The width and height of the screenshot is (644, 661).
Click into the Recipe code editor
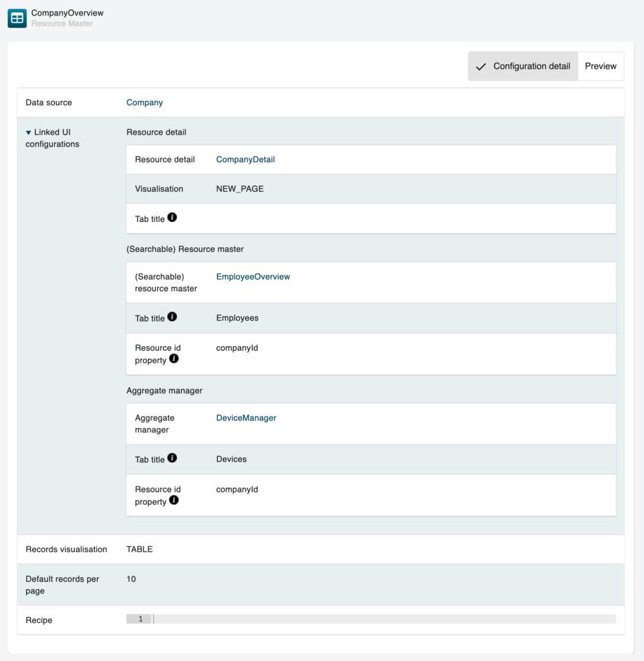(x=384, y=619)
